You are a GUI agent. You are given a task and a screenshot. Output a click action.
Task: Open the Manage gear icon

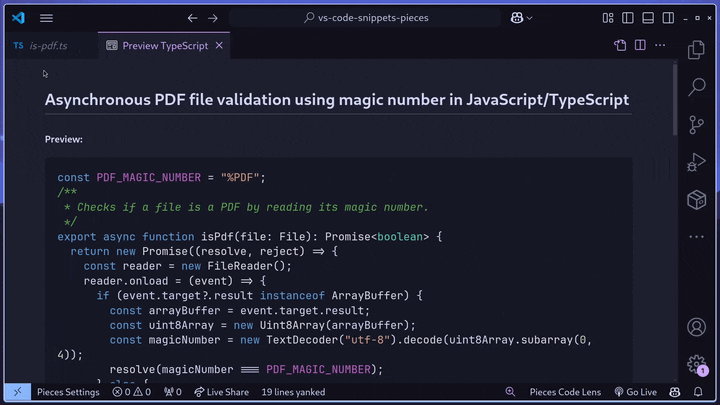[x=697, y=364]
